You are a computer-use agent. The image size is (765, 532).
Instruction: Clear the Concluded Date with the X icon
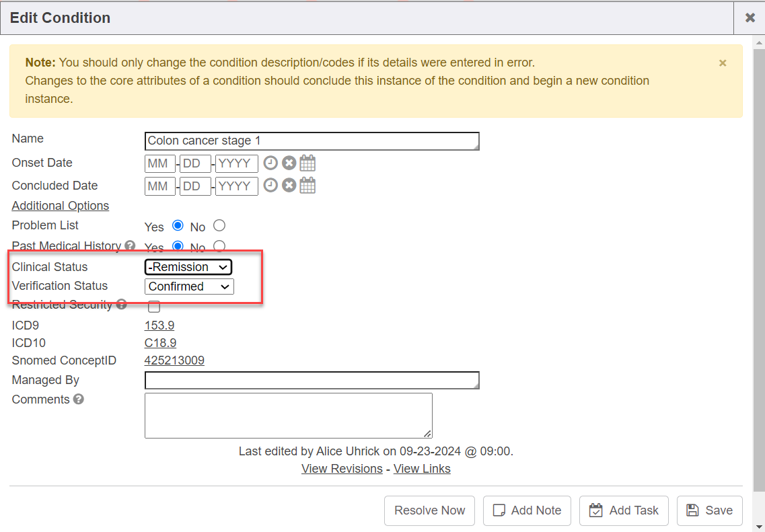click(289, 186)
